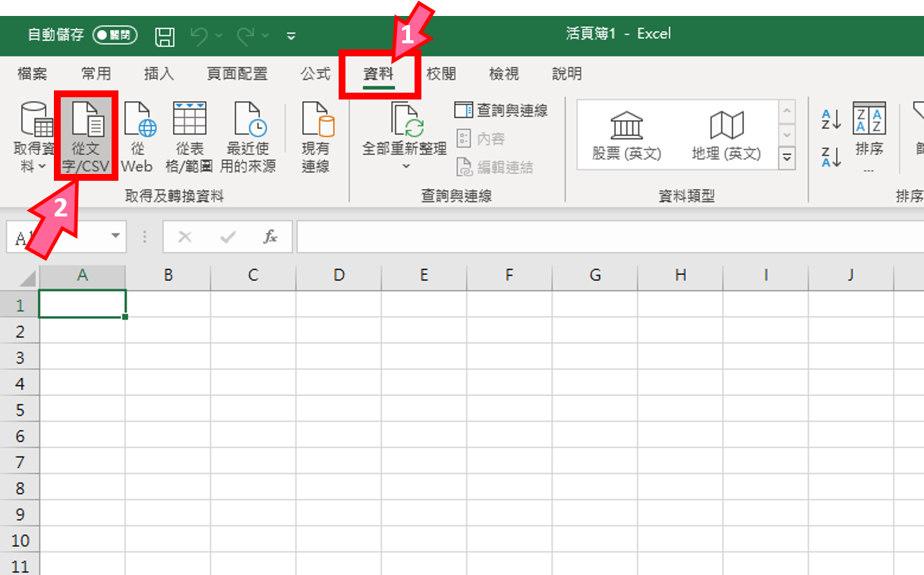Click the Save icon in quick access toolbar
This screenshot has width=924, height=575.
pos(165,34)
